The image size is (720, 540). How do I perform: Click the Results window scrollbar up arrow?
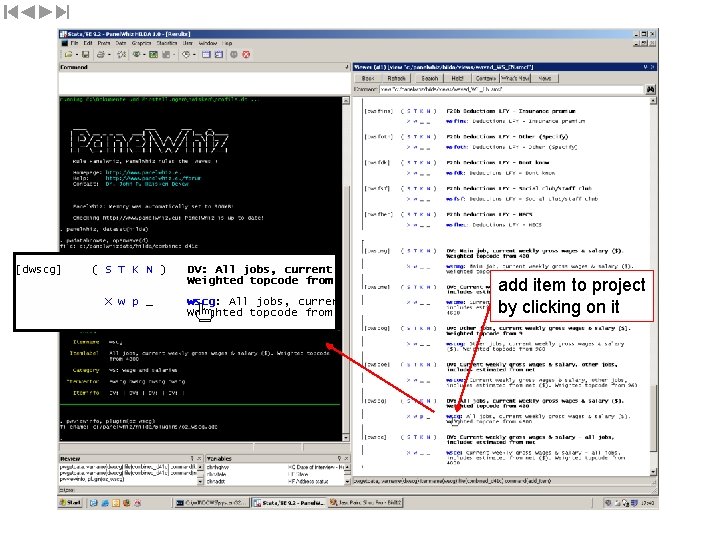tap(346, 101)
